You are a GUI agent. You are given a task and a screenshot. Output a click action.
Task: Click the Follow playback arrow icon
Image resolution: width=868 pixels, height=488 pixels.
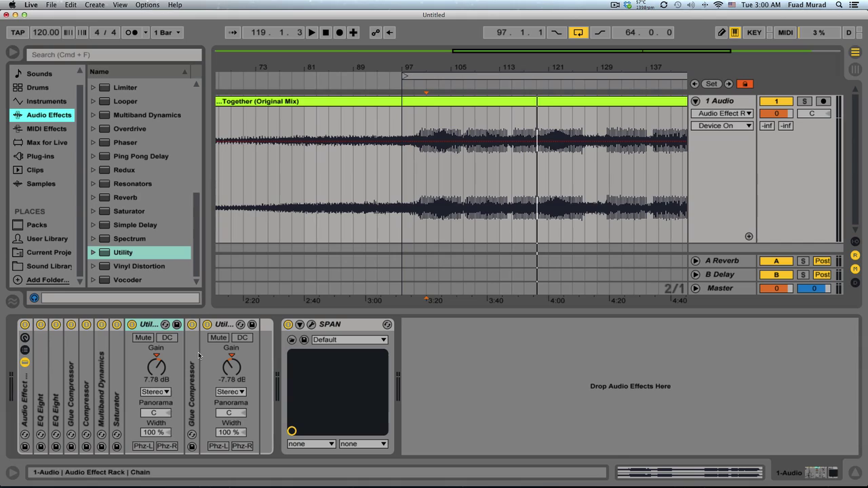coord(233,33)
